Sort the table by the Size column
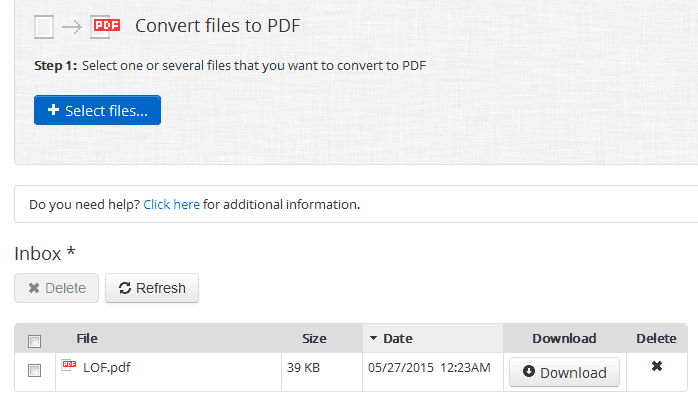This screenshot has width=698, height=402. point(314,338)
